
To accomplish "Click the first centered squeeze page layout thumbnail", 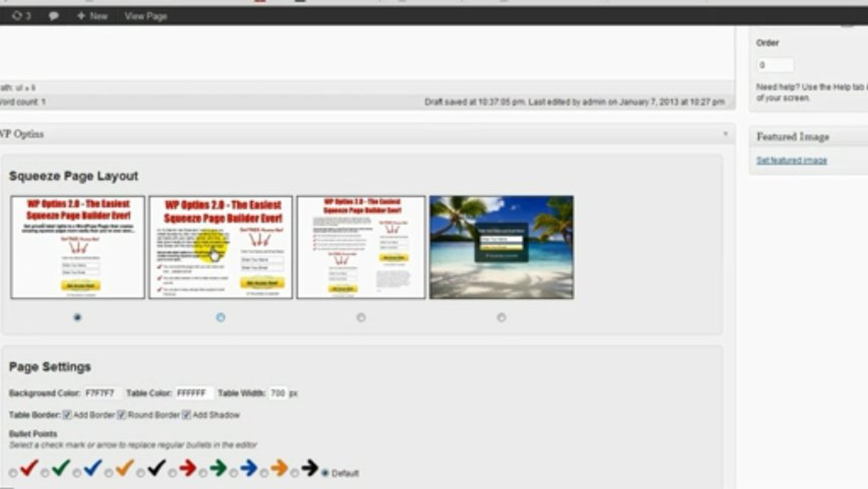I will [x=77, y=247].
